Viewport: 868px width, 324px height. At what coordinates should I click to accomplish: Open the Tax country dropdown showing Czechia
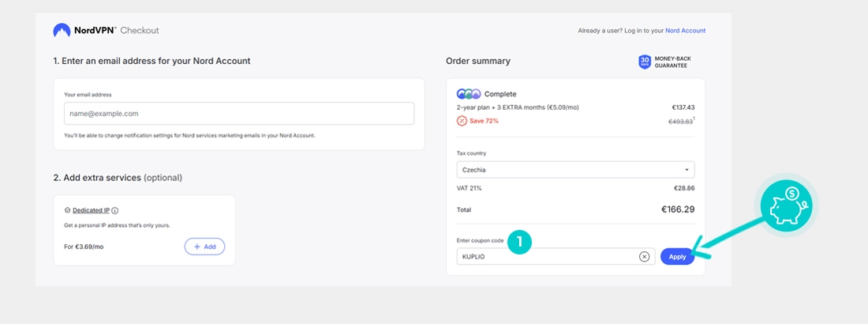(x=576, y=170)
